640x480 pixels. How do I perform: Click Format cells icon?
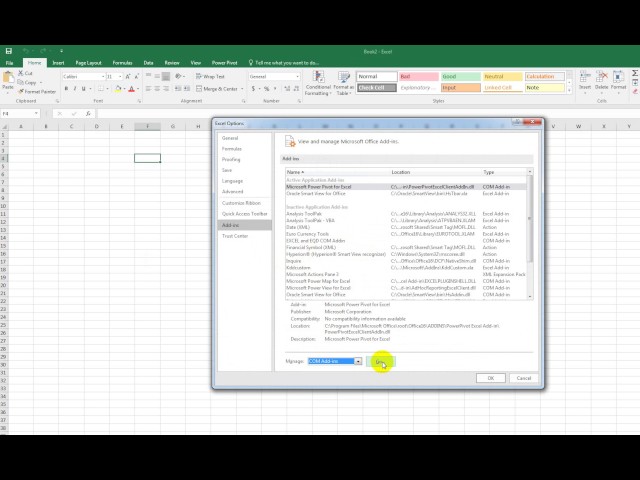click(618, 76)
